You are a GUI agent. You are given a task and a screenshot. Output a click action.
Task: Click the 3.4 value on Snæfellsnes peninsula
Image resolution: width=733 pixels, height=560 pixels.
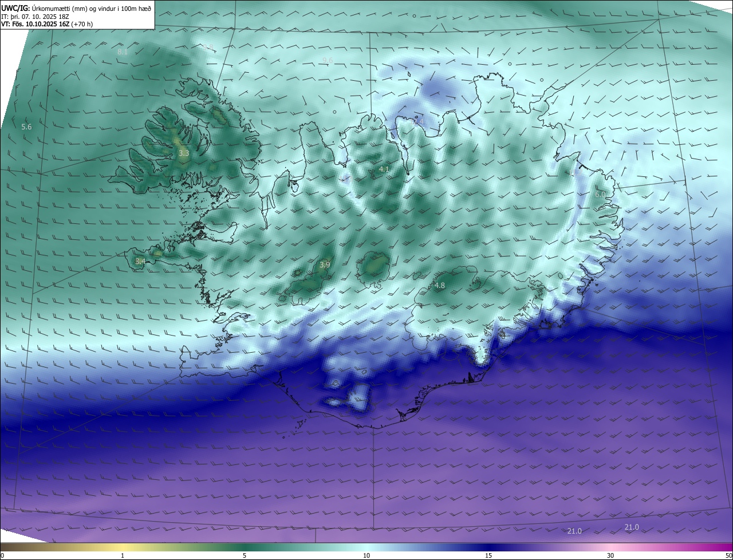click(x=140, y=262)
